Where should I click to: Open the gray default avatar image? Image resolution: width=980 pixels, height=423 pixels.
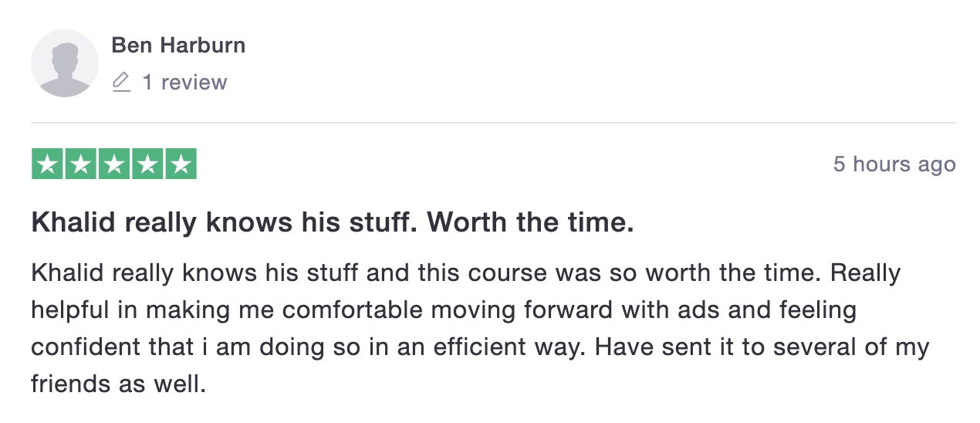point(65,63)
